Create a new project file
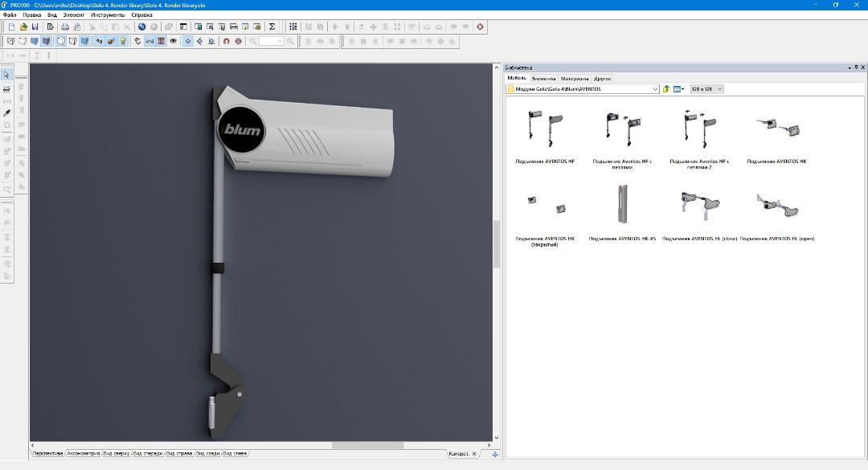 [x=11, y=27]
